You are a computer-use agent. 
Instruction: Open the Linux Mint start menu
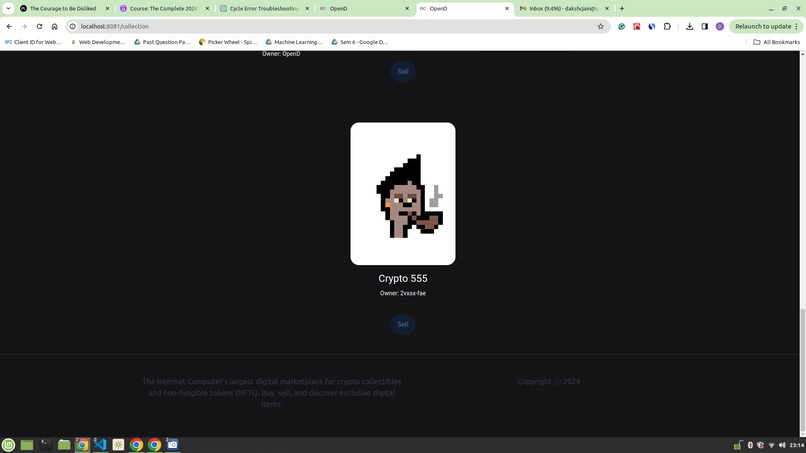(x=8, y=445)
